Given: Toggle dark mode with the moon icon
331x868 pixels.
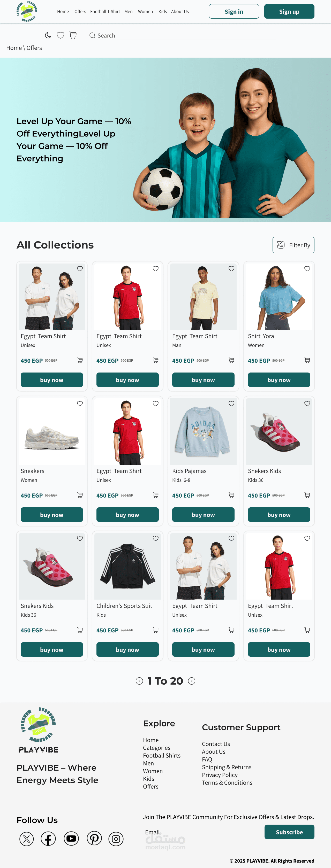Looking at the screenshot, I should tap(48, 35).
